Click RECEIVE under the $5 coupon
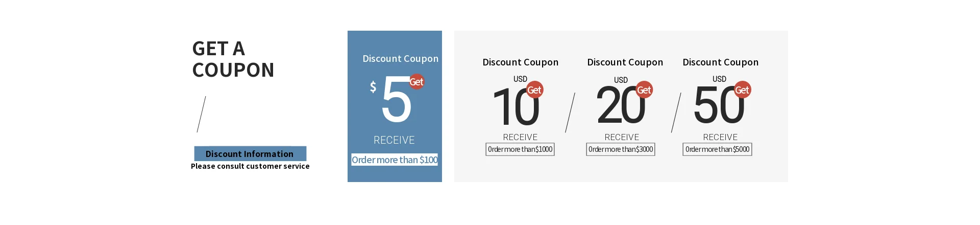The image size is (980, 225). [394, 140]
